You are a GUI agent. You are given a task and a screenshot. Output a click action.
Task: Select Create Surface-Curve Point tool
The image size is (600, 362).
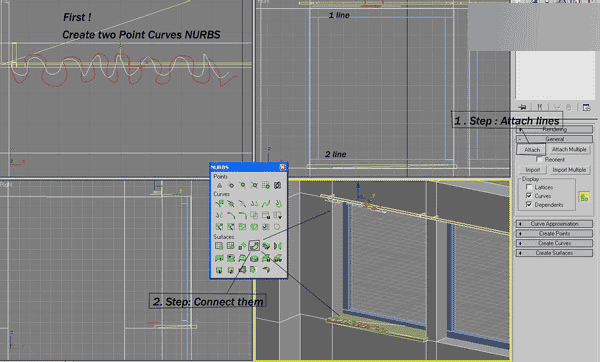[277, 185]
